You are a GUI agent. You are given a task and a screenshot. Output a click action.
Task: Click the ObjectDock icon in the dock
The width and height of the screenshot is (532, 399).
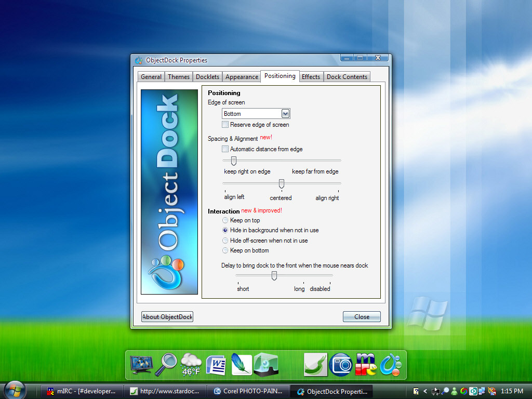tap(391, 365)
